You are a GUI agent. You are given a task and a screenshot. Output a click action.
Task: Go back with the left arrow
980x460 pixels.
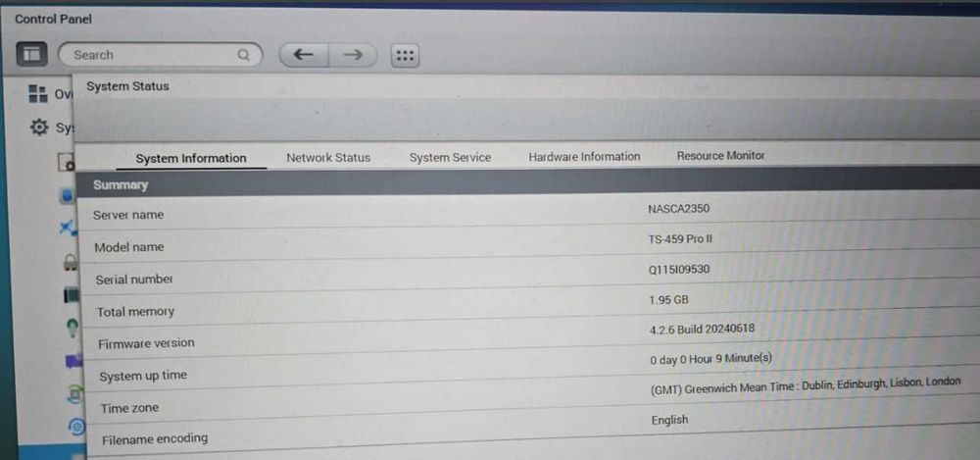click(304, 55)
